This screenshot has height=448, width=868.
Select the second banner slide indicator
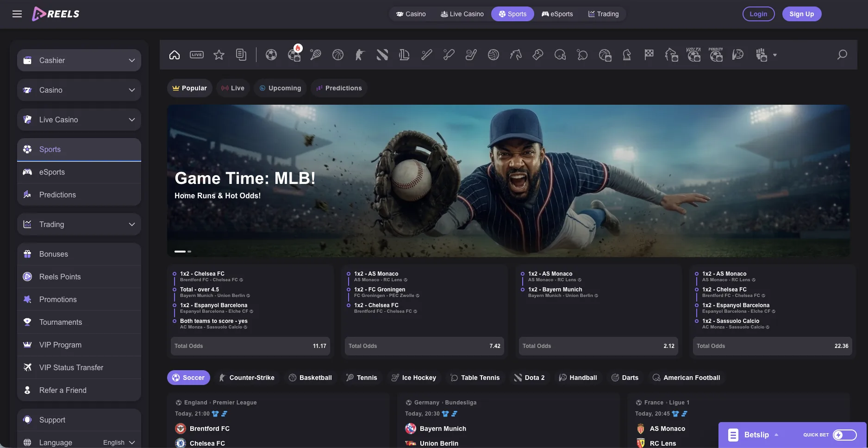point(189,252)
